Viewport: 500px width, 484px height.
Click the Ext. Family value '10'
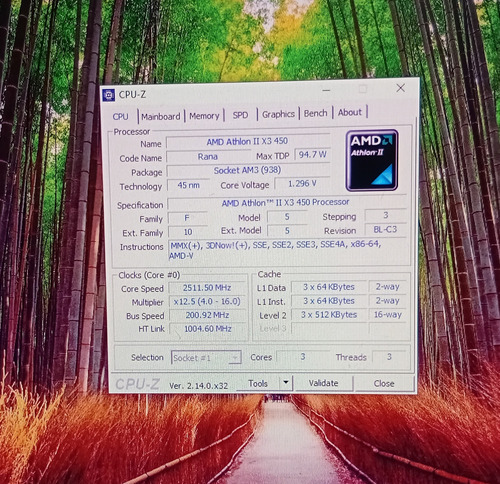(x=188, y=232)
